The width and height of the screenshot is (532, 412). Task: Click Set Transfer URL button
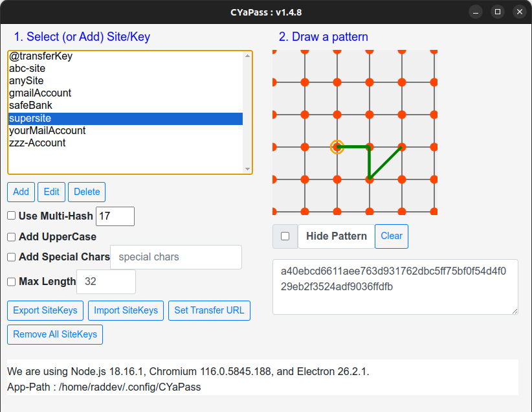(x=209, y=310)
